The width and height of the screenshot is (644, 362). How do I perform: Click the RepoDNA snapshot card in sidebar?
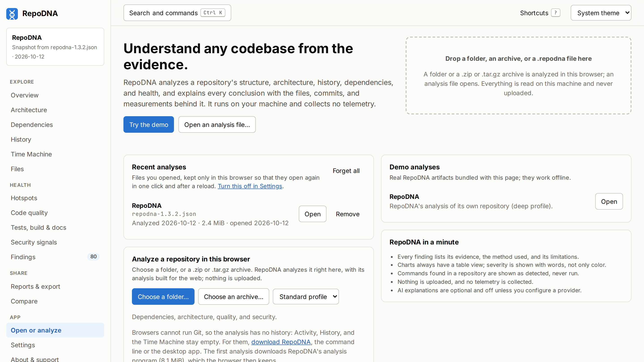coord(55,47)
